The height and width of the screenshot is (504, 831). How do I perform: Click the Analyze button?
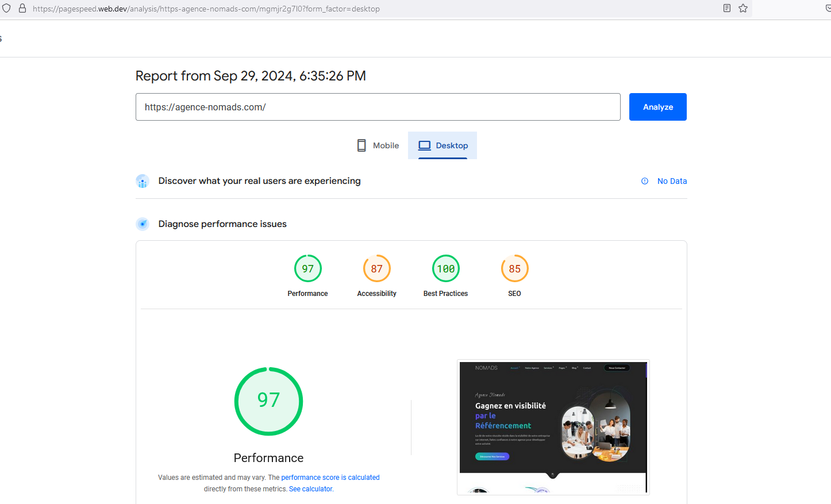pyautogui.click(x=658, y=107)
